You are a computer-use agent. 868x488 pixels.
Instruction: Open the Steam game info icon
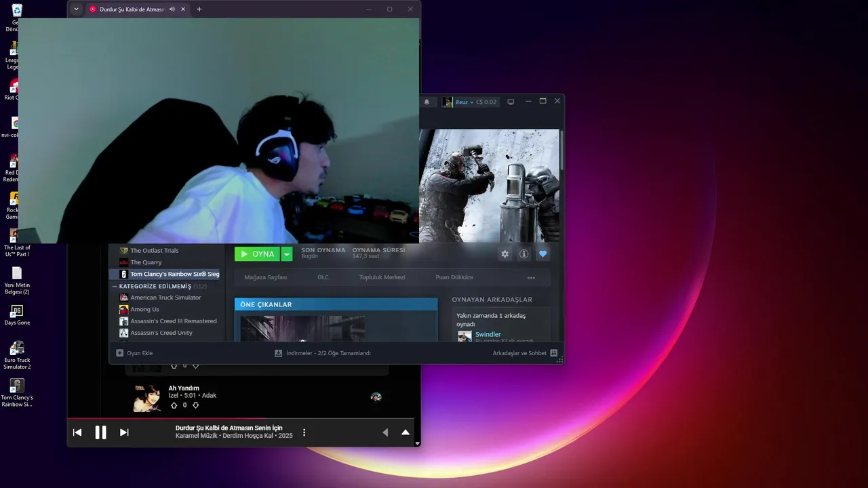524,254
